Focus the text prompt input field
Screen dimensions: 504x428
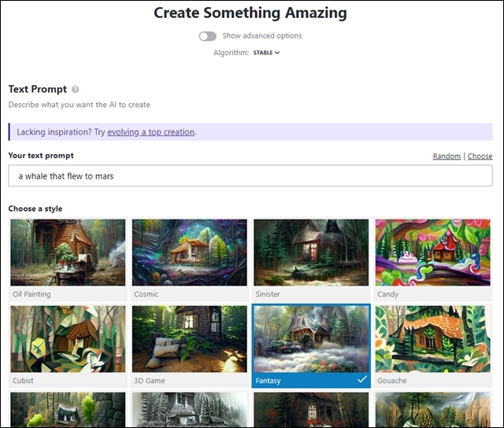click(250, 175)
